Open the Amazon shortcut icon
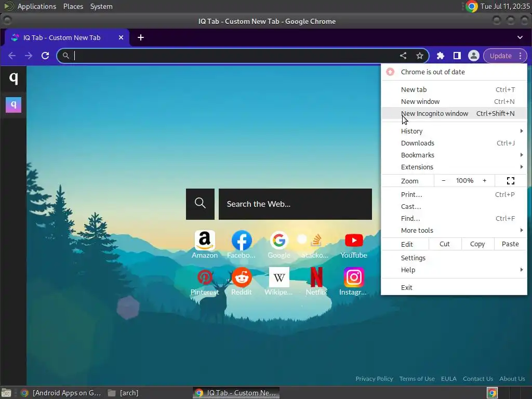Image resolution: width=532 pixels, height=399 pixels. (x=205, y=240)
